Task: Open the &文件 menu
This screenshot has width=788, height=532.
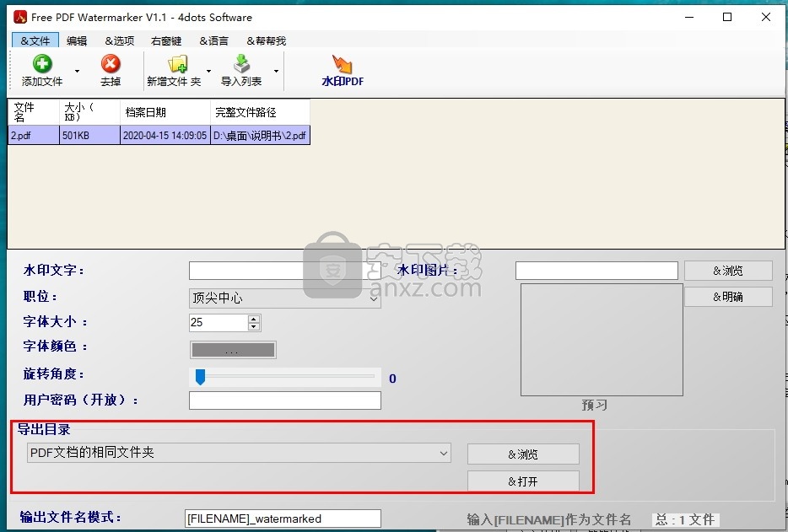Action: click(35, 40)
